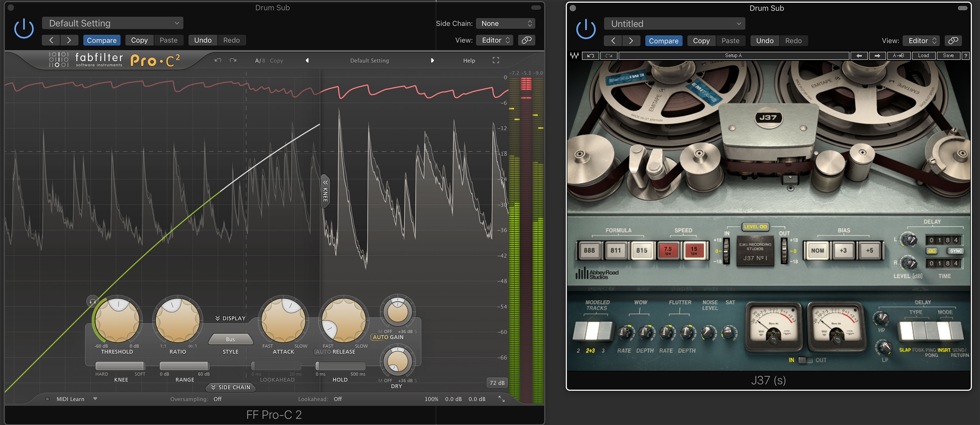
Task: Click the 72 dB meter scale button
Action: [497, 383]
